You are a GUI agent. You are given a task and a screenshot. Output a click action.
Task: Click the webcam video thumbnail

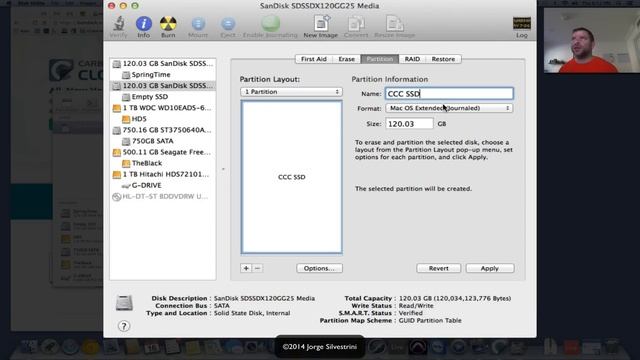click(592, 40)
